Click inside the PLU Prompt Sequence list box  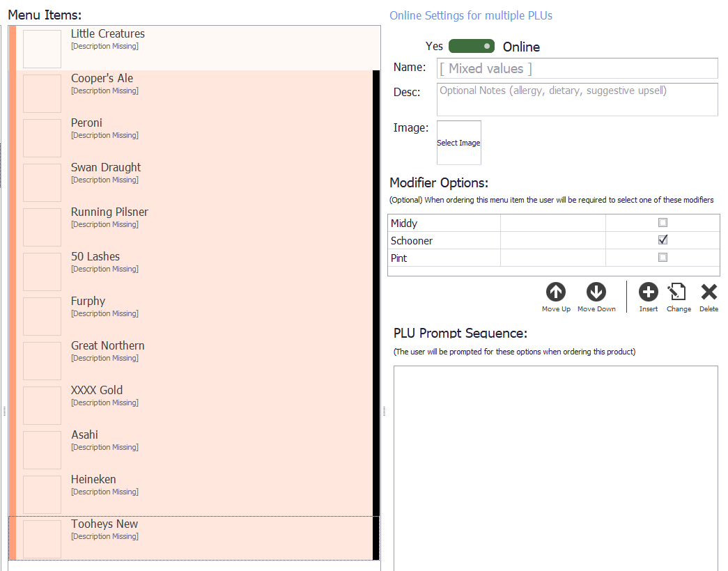[x=556, y=468]
